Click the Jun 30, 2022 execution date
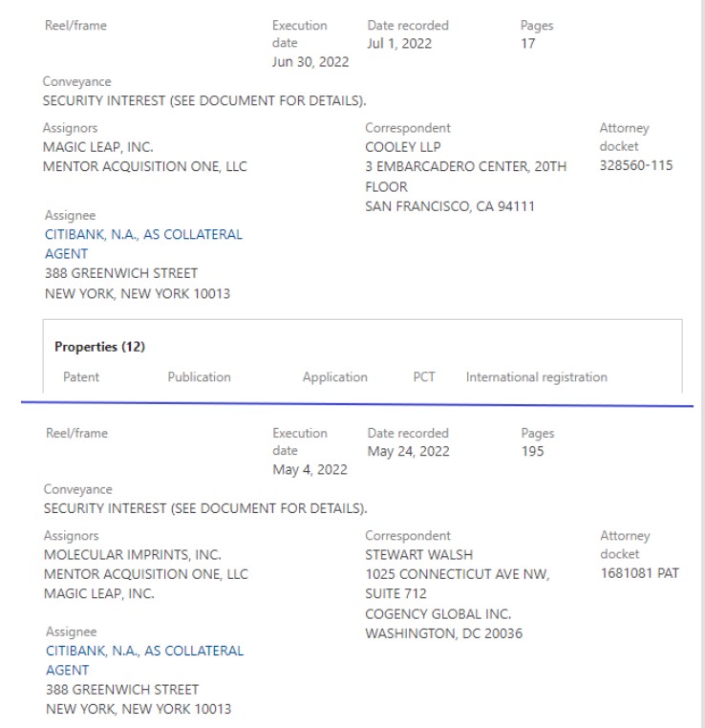 pyautogui.click(x=310, y=62)
